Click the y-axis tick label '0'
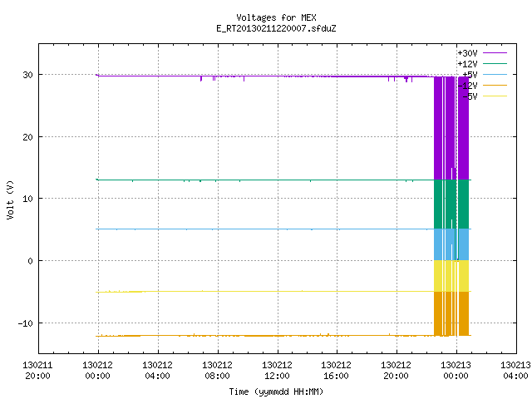Screen dimensions: 532x399 [x=31, y=261]
